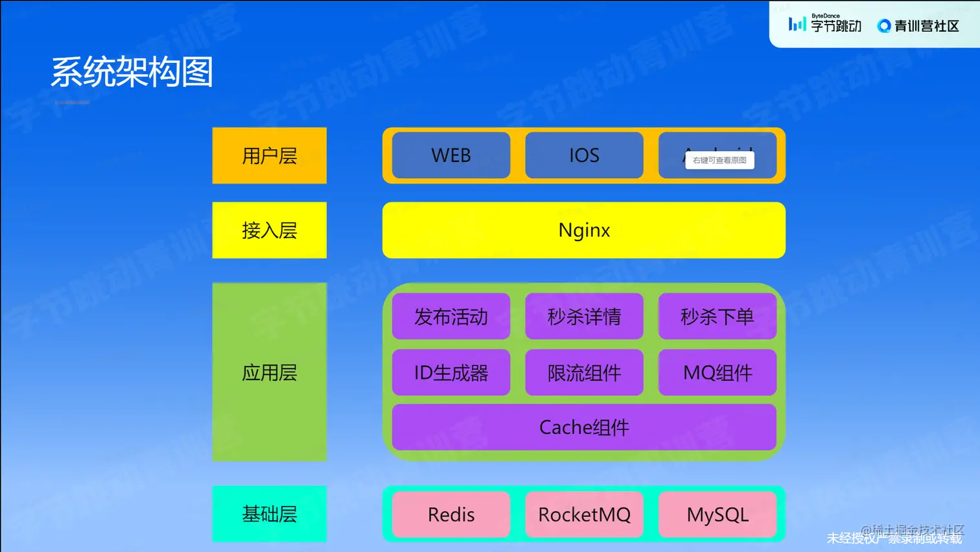Viewport: 980px width, 552px height.
Task: Click the ID生成器 block
Action: [x=451, y=372]
